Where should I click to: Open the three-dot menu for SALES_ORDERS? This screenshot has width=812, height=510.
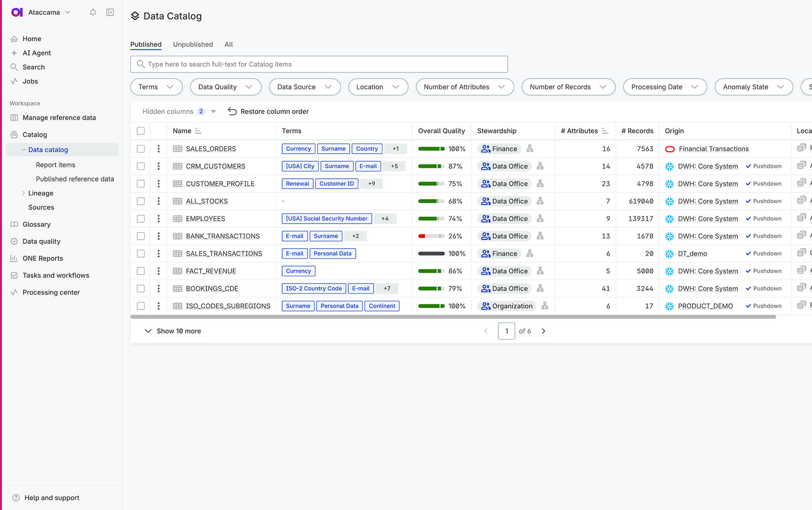click(158, 149)
